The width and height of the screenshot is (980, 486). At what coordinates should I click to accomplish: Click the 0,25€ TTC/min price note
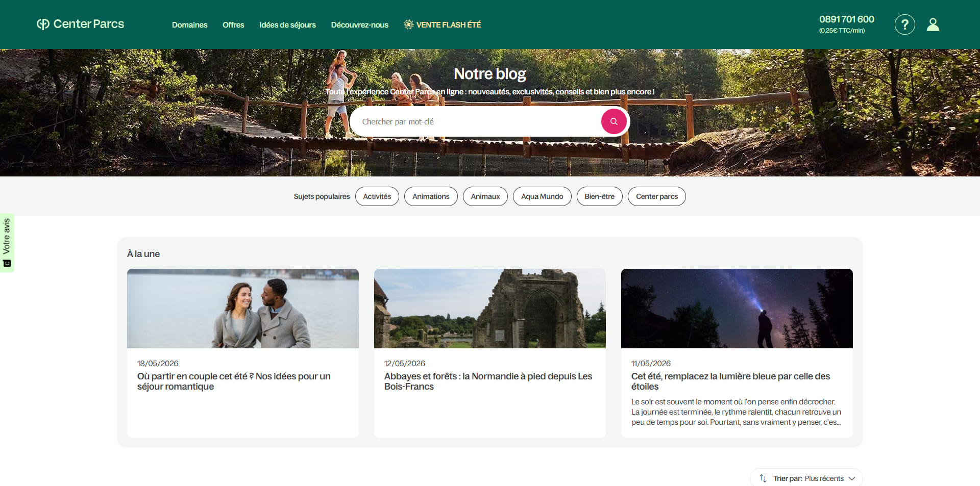click(x=842, y=31)
